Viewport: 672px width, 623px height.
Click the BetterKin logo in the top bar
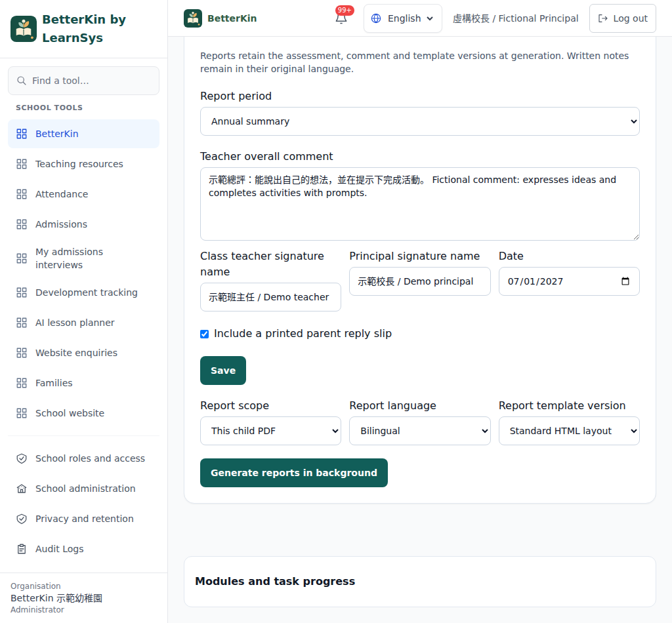pyautogui.click(x=193, y=18)
